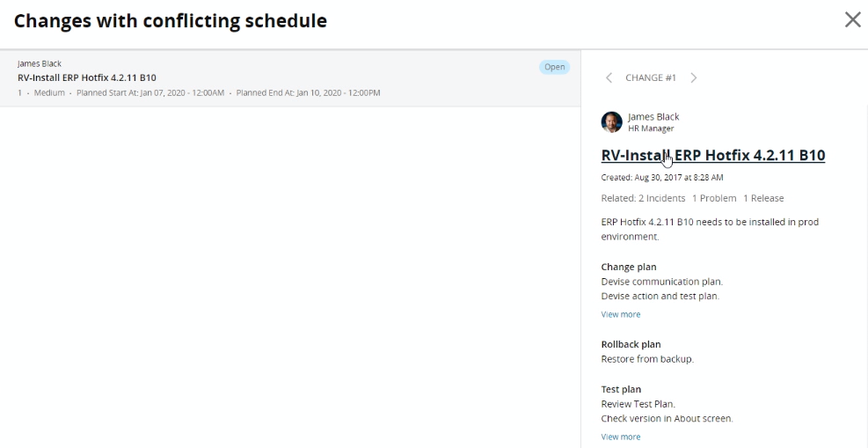868x448 pixels.
Task: Select the RV-Install ERP Hotfix row in list
Action: pos(290,78)
